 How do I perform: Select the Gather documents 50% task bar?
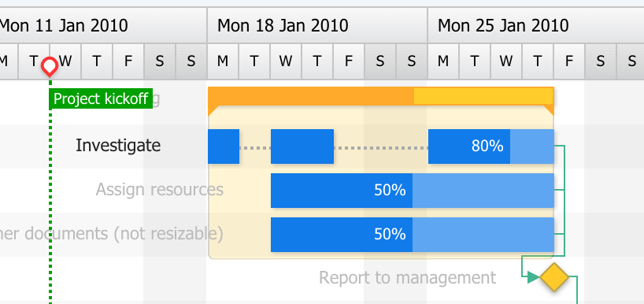click(413, 235)
